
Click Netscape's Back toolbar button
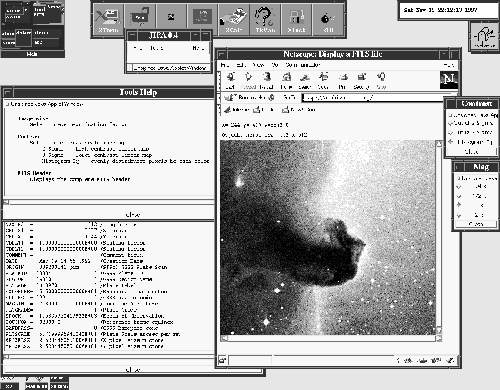pos(230,81)
